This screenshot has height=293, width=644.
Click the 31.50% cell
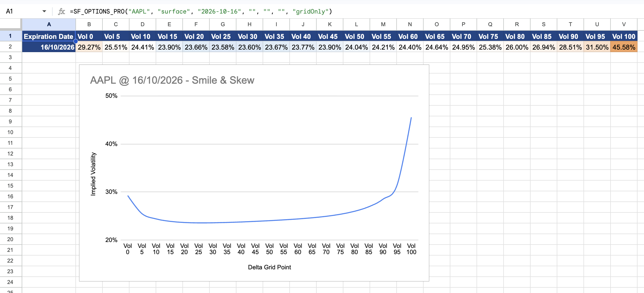597,47
